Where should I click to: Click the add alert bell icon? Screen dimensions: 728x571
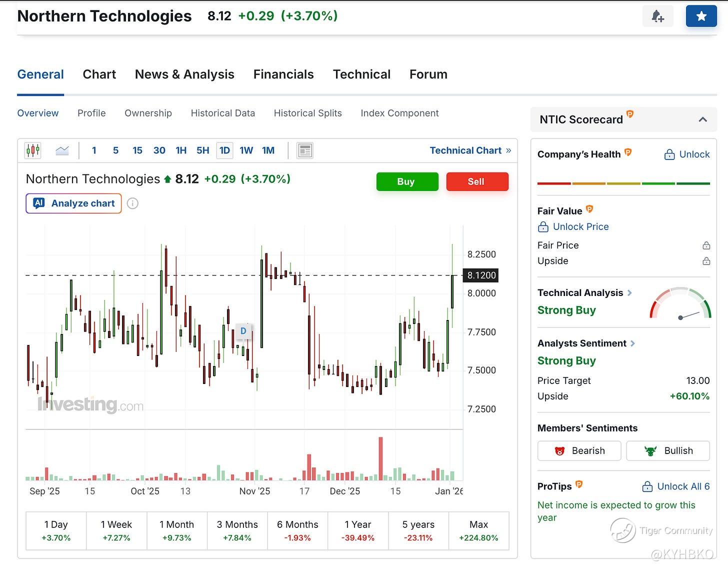tap(657, 16)
